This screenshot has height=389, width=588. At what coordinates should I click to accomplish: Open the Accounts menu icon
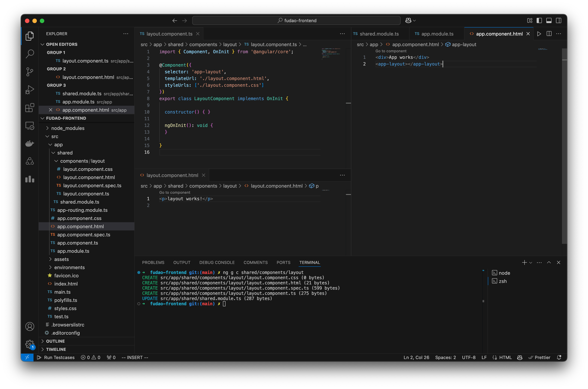point(30,326)
